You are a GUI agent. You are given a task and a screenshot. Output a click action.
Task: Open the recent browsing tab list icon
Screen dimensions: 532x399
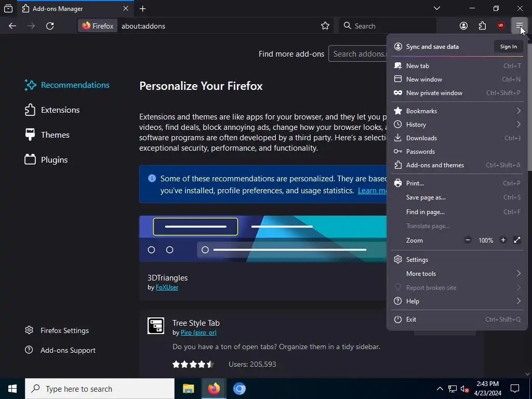8,8
